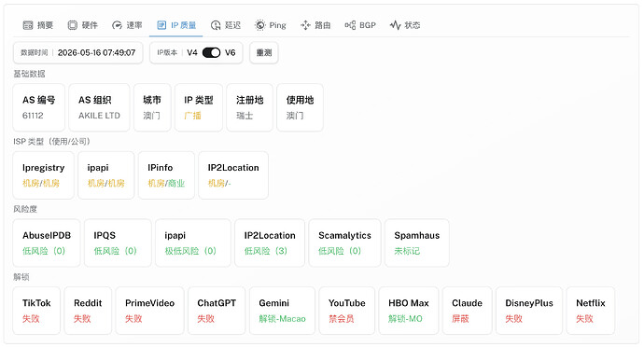This screenshot has height=347, width=644.
Task: Click the Ipregistry ISP type card
Action: click(x=43, y=175)
